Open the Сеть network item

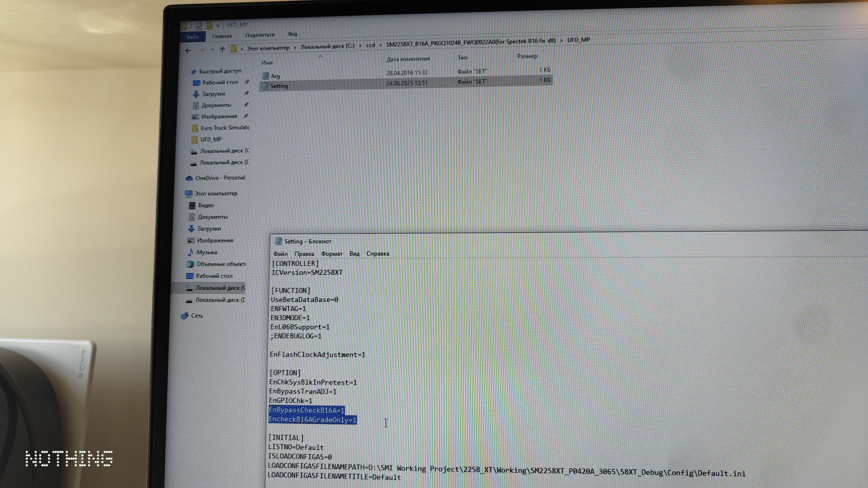tap(197, 316)
